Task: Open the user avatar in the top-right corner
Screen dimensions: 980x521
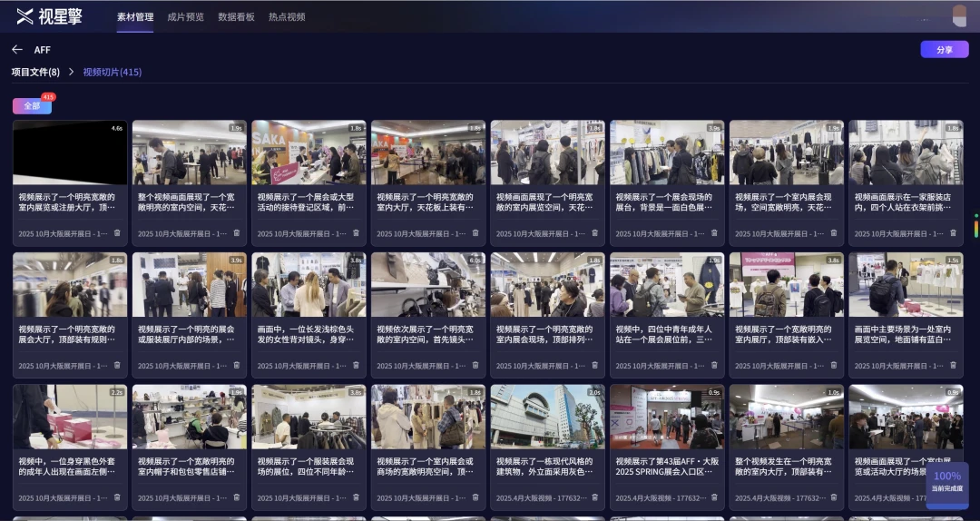Action: pyautogui.click(x=959, y=15)
